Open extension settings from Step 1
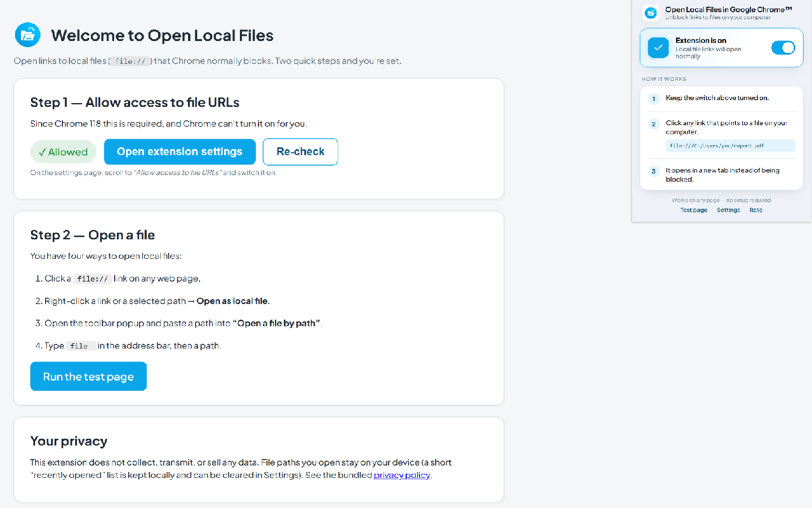 tap(180, 152)
